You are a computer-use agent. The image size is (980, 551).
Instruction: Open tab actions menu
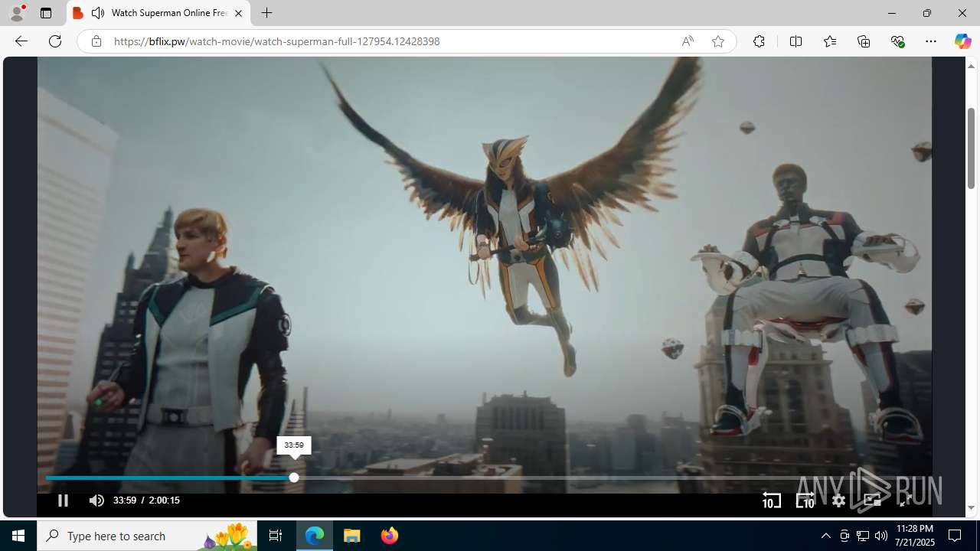tap(46, 13)
